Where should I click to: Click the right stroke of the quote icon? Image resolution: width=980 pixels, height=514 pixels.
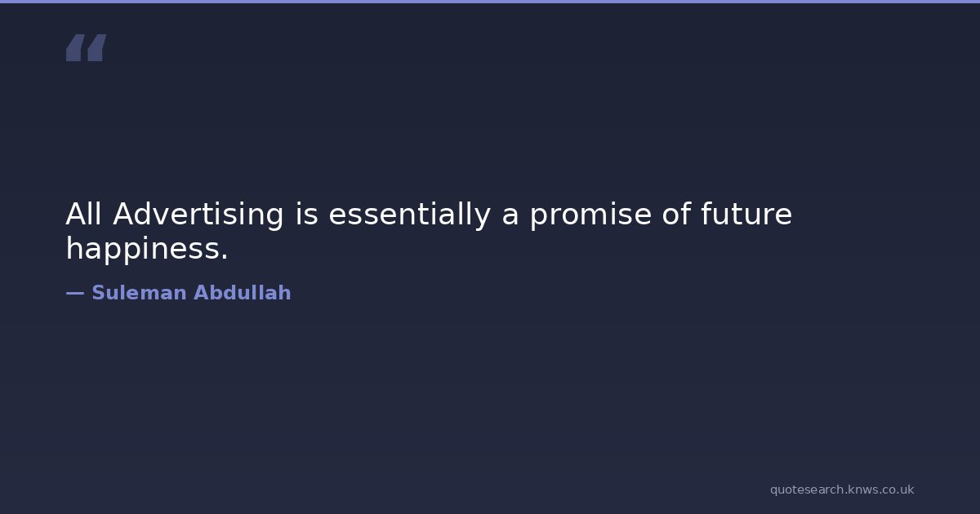point(96,47)
